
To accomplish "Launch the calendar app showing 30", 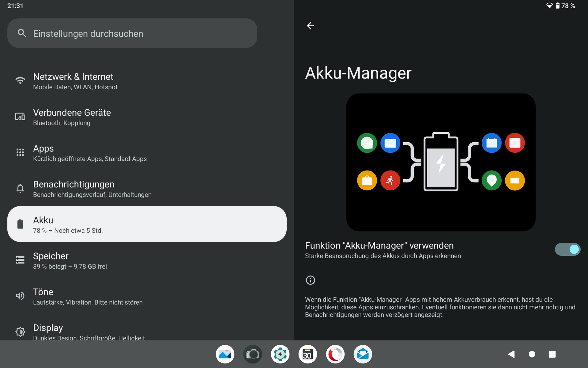I will point(307,354).
